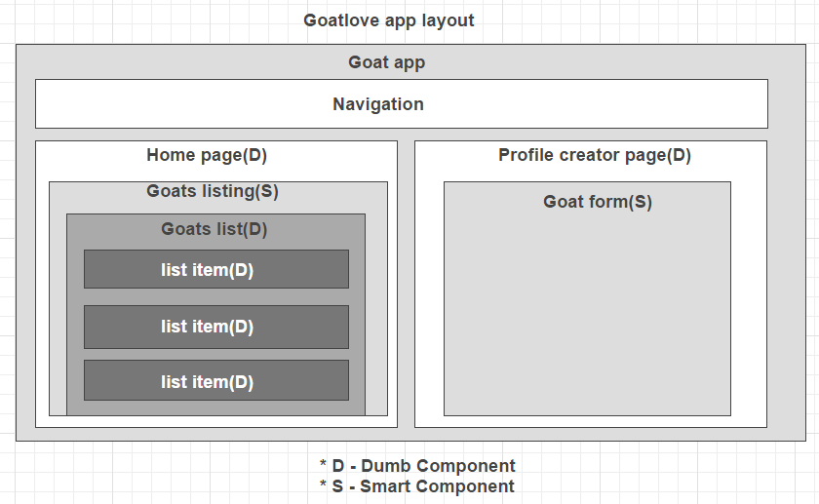The height and width of the screenshot is (504, 819).
Task: Select the white Home page container background
Action: pyautogui.click(x=42, y=292)
